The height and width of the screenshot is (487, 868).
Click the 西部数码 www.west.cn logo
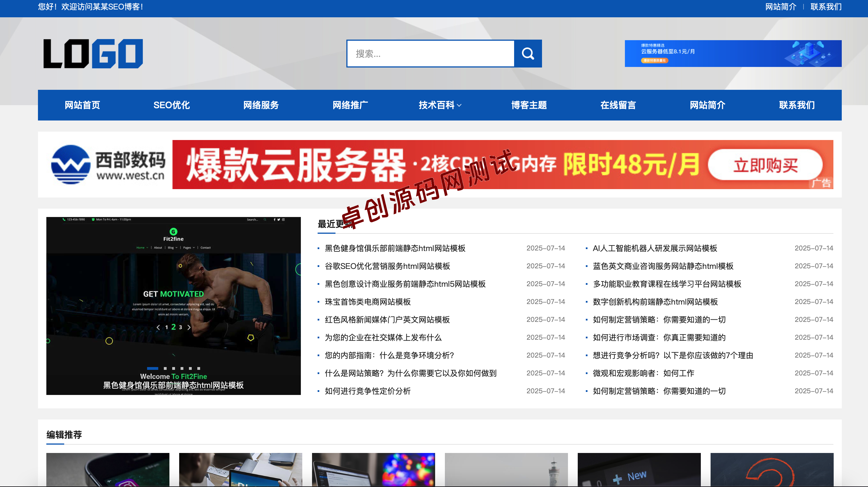(108, 165)
